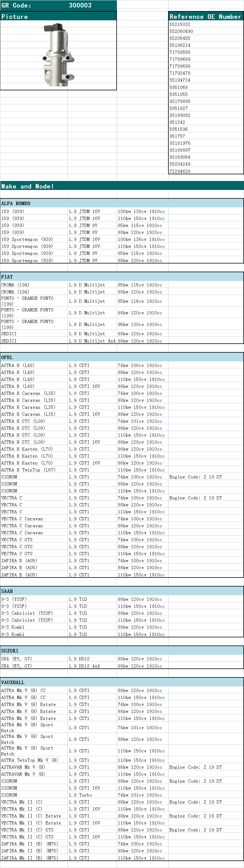244x868 pixels.
Task: Select OE number 851757
Action: coord(177,136)
